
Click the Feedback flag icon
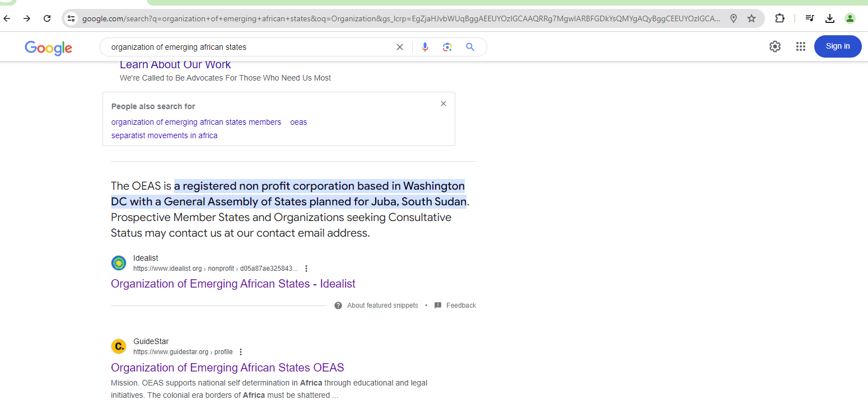438,305
